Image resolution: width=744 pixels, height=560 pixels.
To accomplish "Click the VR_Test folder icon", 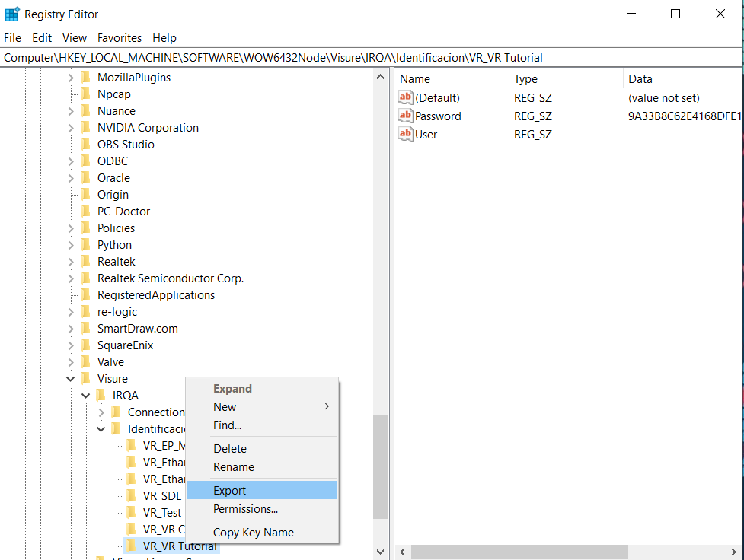I will (132, 512).
